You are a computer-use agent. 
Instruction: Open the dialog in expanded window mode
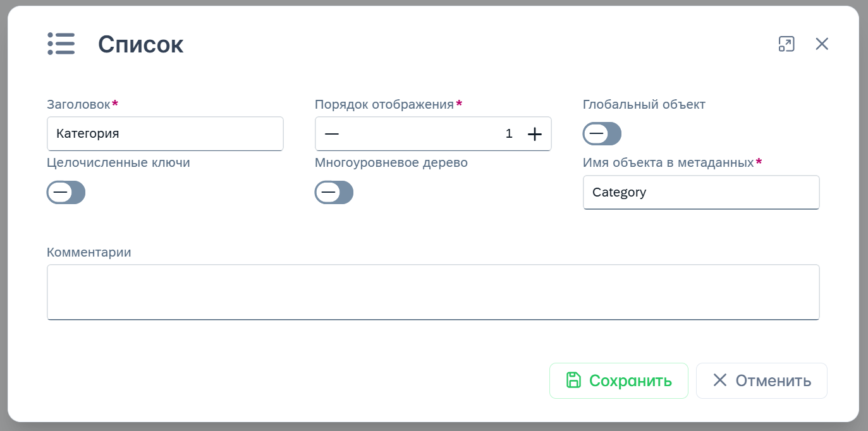point(786,44)
